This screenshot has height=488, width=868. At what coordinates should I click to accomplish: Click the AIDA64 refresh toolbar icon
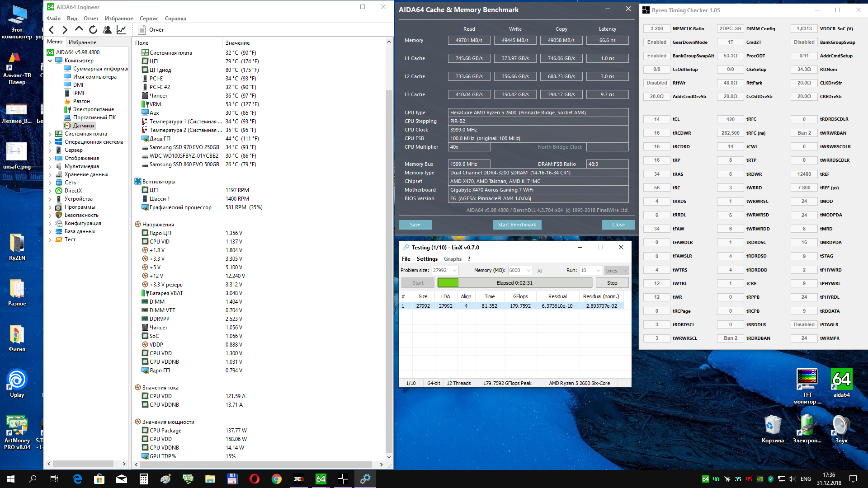pyautogui.click(x=93, y=30)
